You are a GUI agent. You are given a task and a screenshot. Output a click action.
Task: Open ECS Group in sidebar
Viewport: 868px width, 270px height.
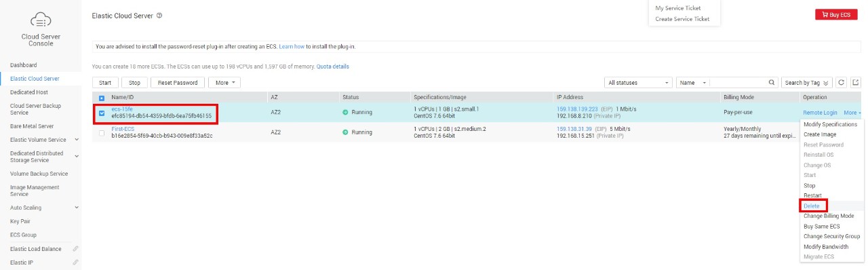coord(24,235)
